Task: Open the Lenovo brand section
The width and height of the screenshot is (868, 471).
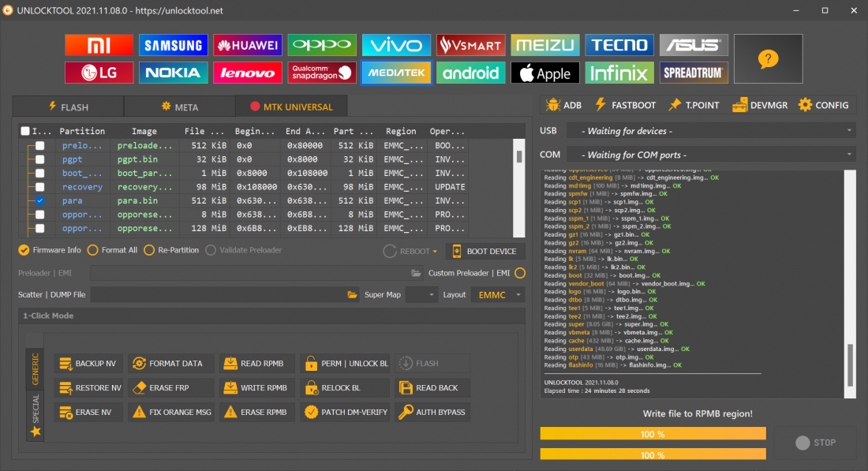Action: 248,73
